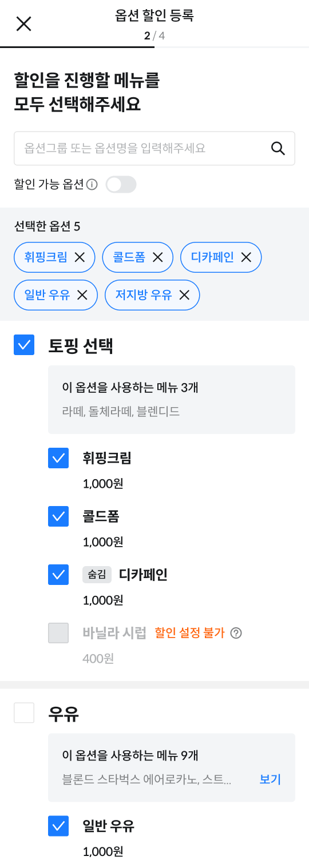This screenshot has width=309, height=868.
Task: Tap 보기 to view all menus
Action: 270,779
